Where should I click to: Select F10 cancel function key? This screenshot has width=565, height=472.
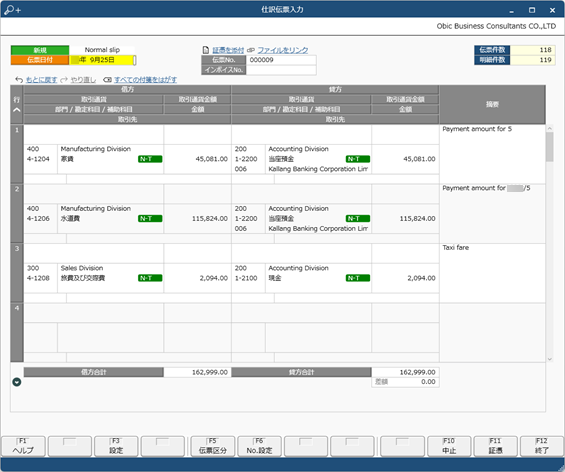click(x=449, y=446)
